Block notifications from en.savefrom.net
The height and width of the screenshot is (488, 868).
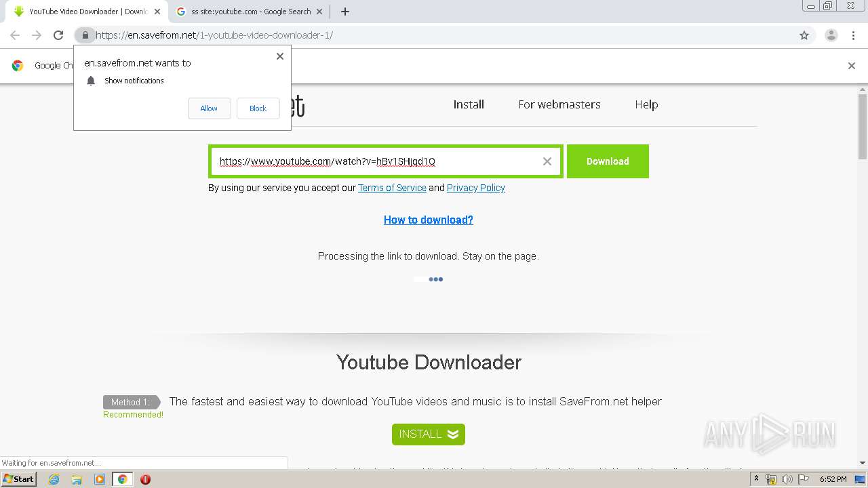(x=258, y=108)
